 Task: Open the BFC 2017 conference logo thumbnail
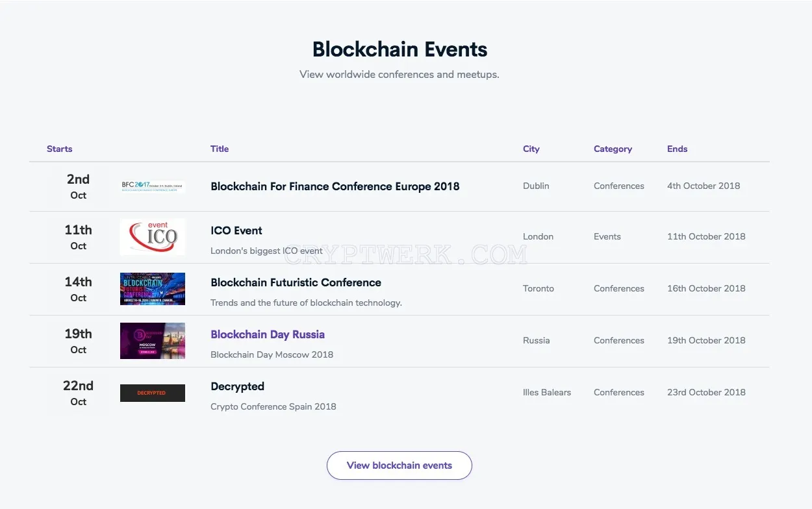pyautogui.click(x=153, y=186)
